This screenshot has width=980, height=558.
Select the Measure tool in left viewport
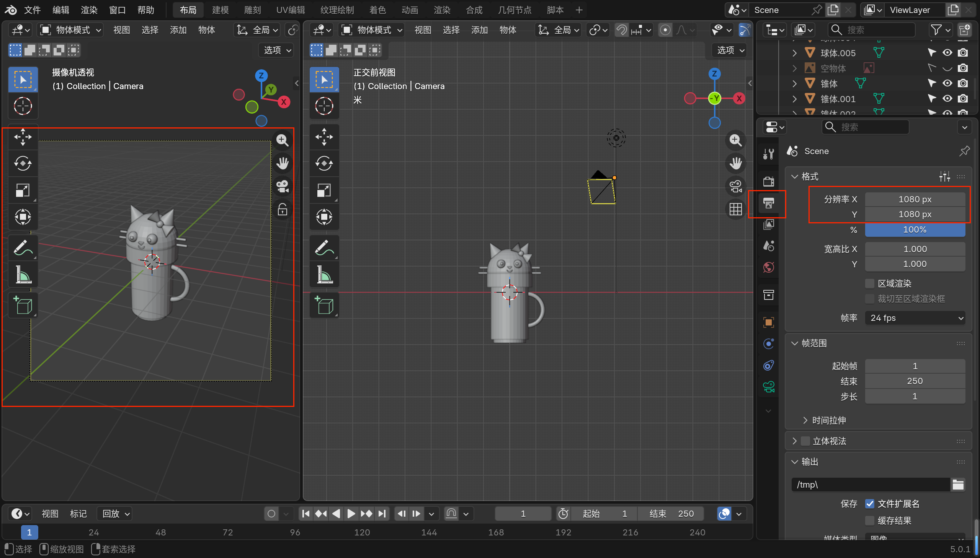pyautogui.click(x=23, y=274)
